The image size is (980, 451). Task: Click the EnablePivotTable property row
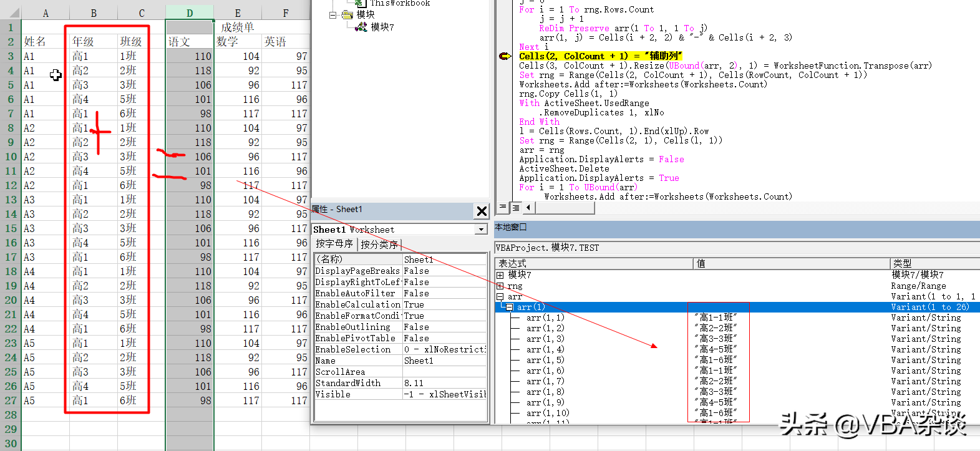click(x=400, y=338)
